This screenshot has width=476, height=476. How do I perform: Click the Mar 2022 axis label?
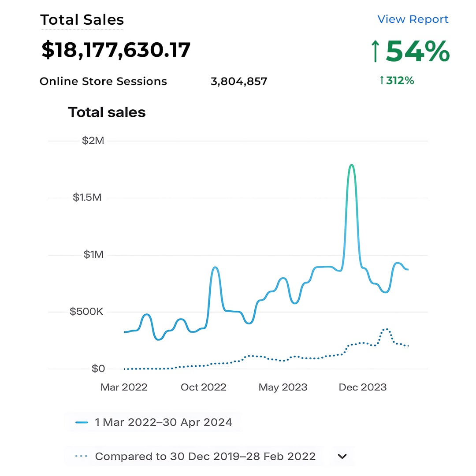click(124, 387)
